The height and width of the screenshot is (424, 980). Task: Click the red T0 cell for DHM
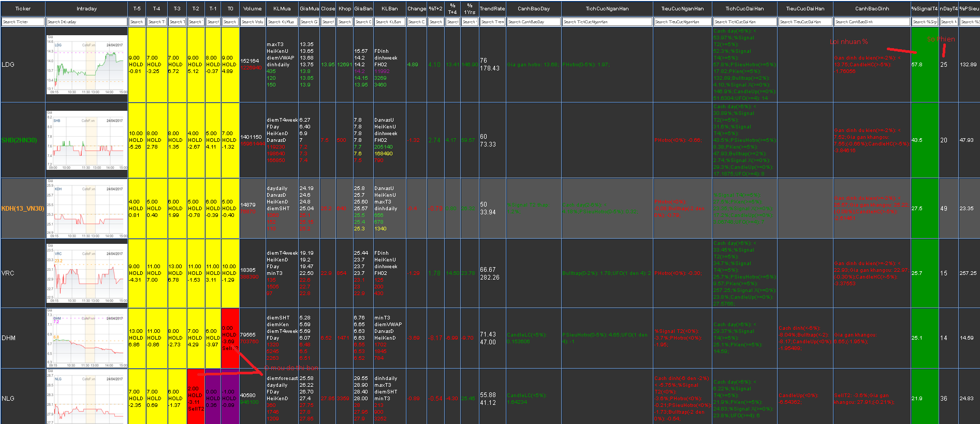pyautogui.click(x=230, y=338)
